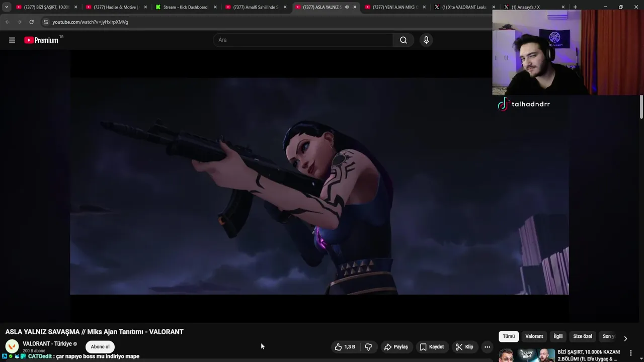The height and width of the screenshot is (362, 644).
Task: Switch to the 'Stream - Kick Dashboard' tab
Action: [x=185, y=7]
